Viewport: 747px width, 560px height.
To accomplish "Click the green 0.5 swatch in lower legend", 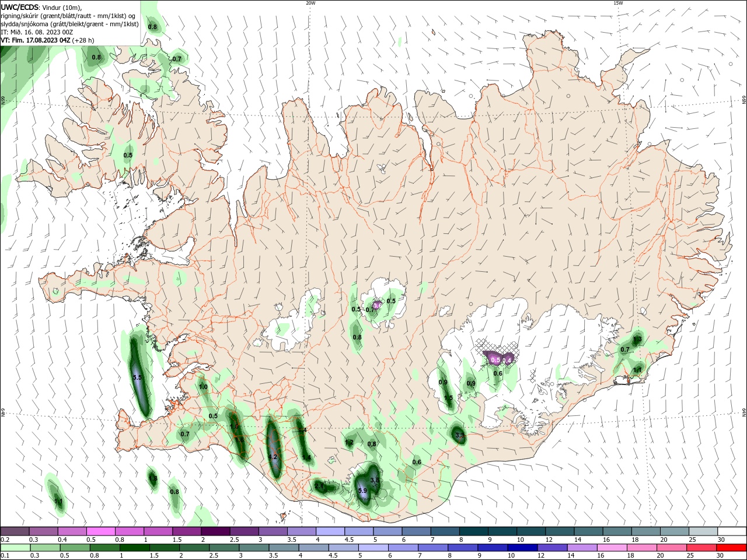I will point(75,548).
